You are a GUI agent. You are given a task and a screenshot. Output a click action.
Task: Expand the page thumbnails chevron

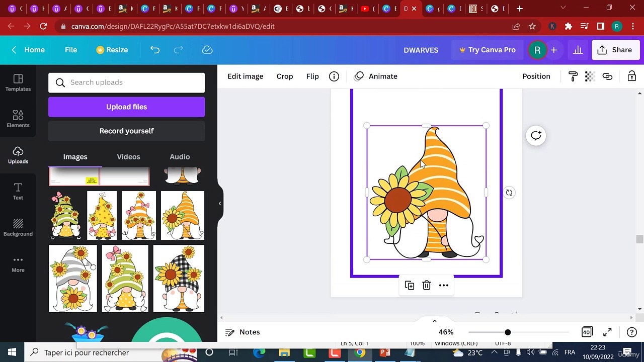tap(435, 321)
